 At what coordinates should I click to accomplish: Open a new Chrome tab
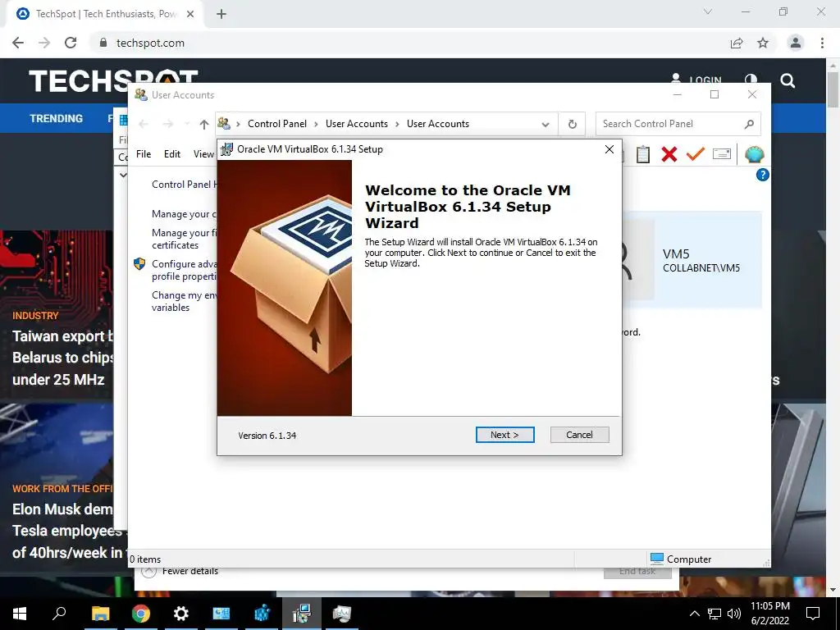pyautogui.click(x=221, y=14)
